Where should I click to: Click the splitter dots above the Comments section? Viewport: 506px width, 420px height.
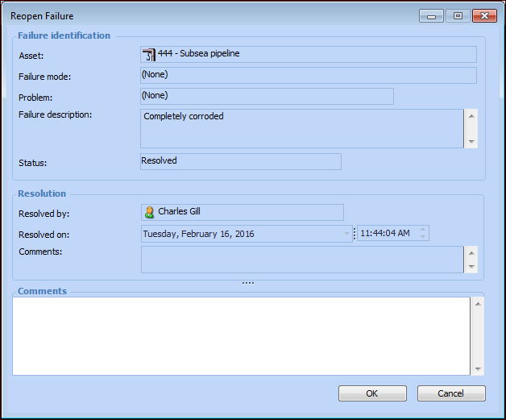tap(248, 283)
